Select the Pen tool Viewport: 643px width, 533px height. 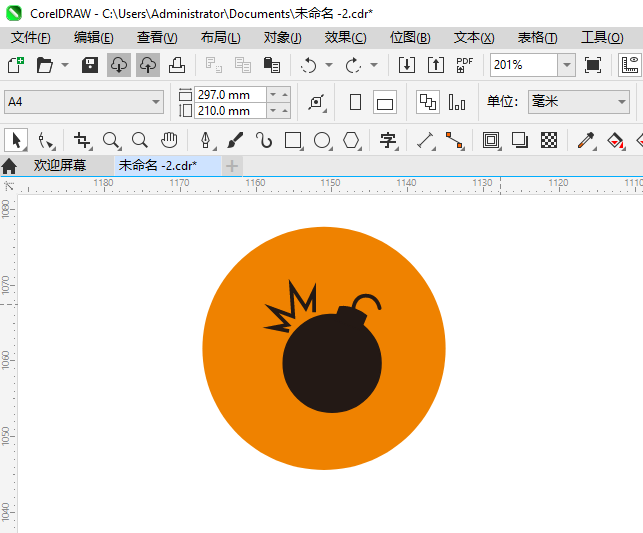206,141
